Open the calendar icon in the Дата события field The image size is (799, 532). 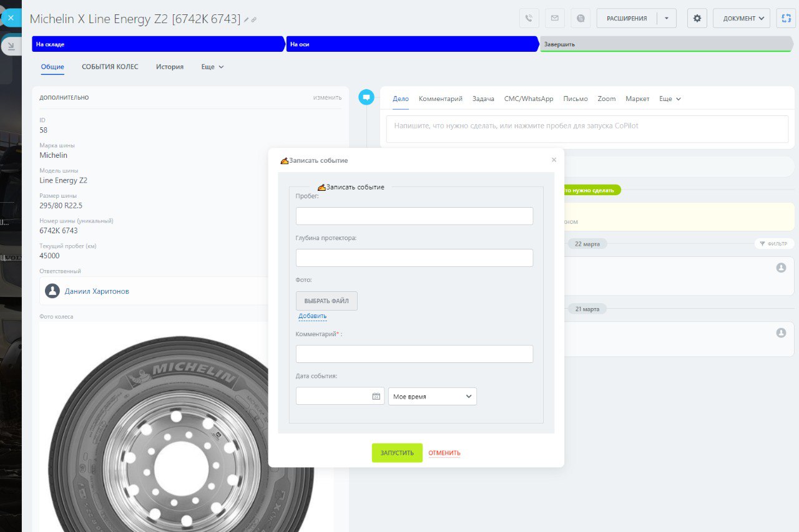click(x=376, y=396)
